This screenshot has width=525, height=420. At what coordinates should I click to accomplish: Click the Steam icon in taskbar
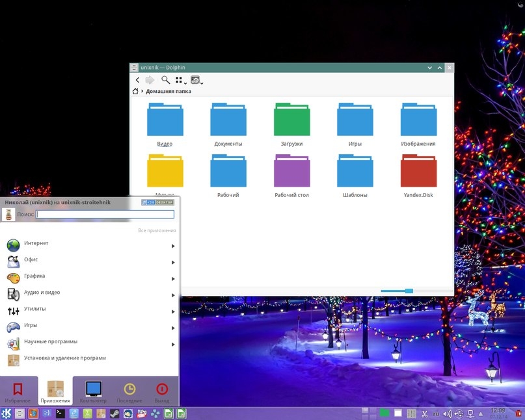pyautogui.click(x=114, y=413)
